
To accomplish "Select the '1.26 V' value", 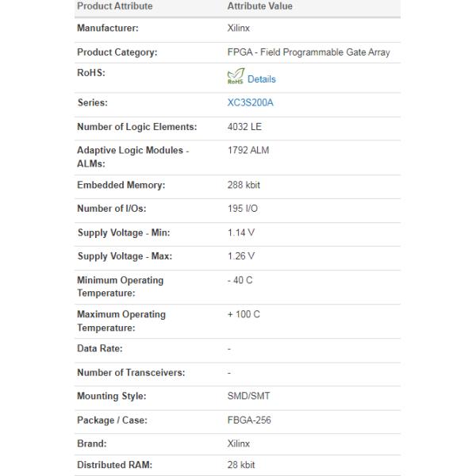I will pyautogui.click(x=241, y=256).
